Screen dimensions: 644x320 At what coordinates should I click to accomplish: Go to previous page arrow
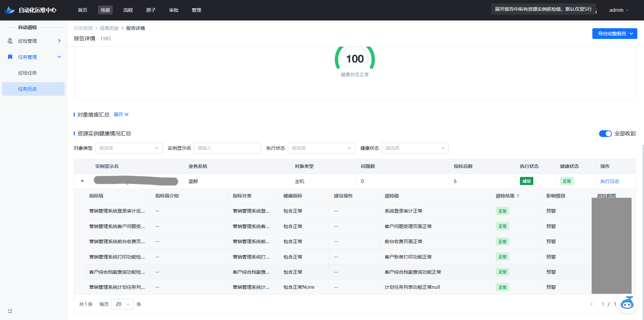pos(592,304)
